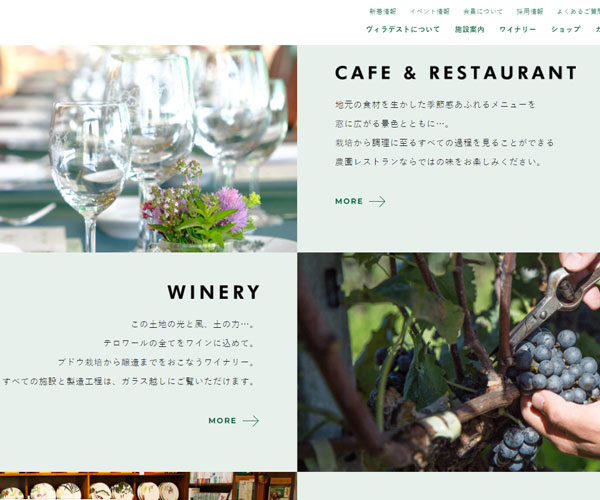Viewport: 600px width, 500px height.
Task: Click the wine glasses photo
Action: point(148,148)
